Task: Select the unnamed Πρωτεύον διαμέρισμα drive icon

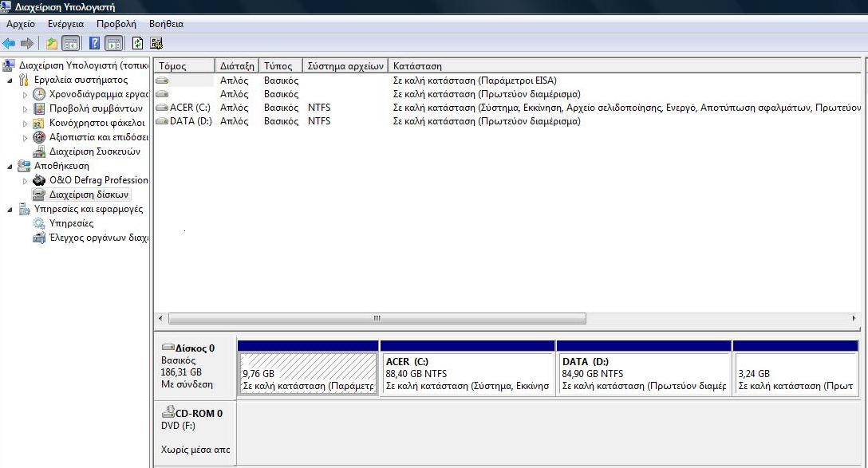Action: pyautogui.click(x=162, y=94)
